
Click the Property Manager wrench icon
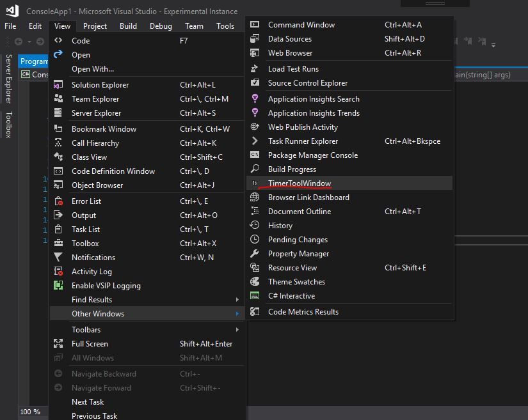click(x=255, y=253)
